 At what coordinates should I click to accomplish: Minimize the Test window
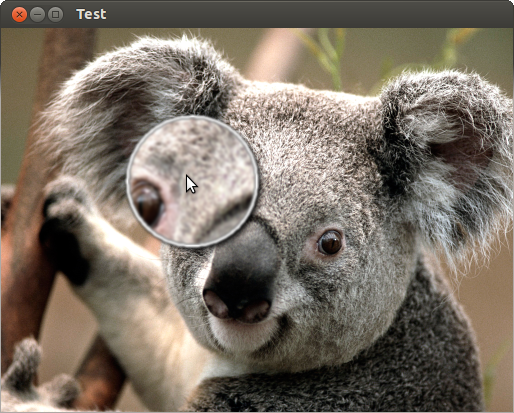click(37, 15)
